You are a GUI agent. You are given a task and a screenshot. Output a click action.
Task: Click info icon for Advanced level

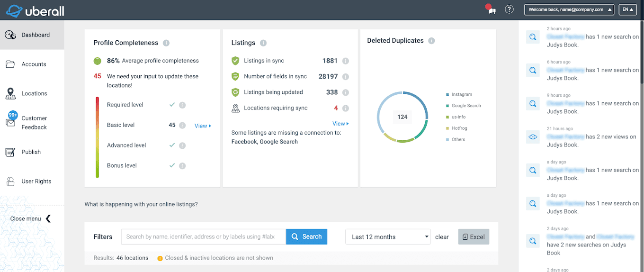[182, 146]
